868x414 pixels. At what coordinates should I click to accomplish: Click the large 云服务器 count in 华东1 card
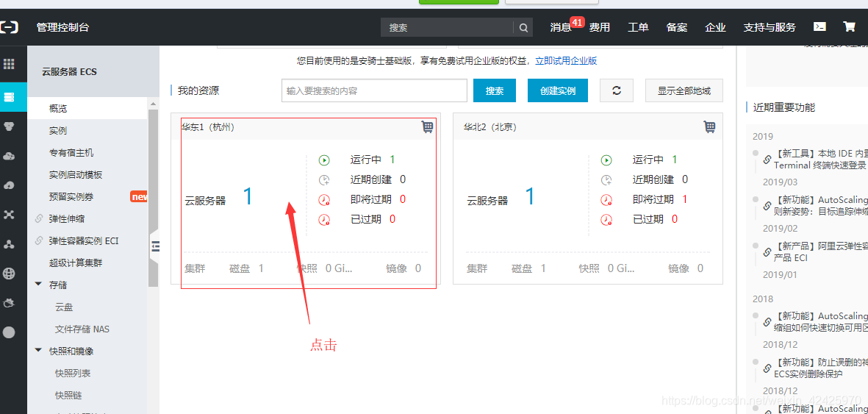pos(248,197)
